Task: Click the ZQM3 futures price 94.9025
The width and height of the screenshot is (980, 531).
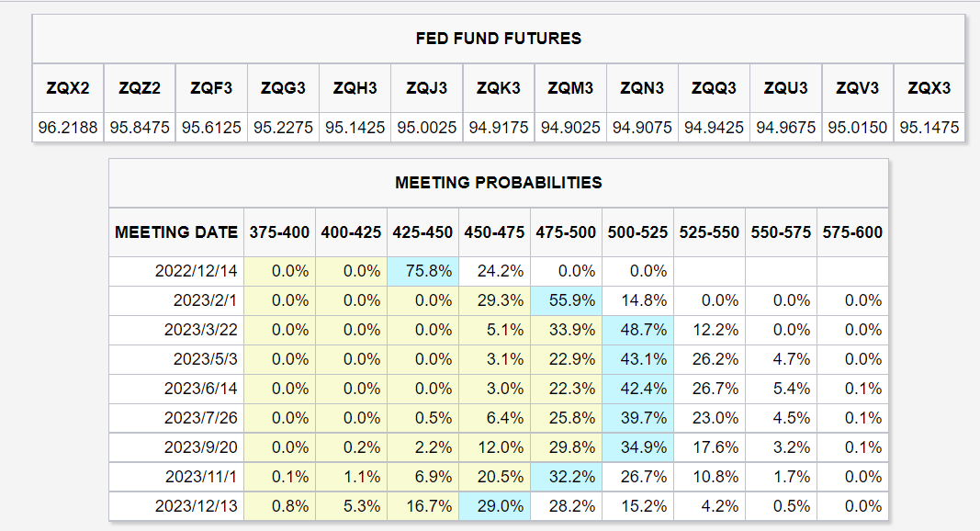Action: pyautogui.click(x=570, y=127)
